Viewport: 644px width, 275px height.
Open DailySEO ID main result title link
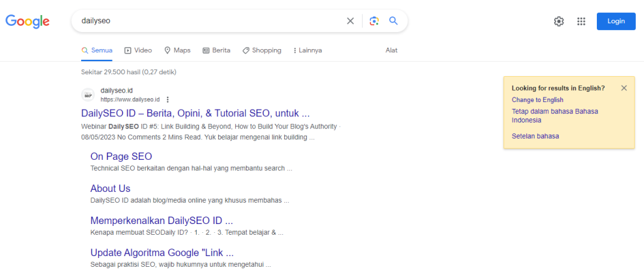point(196,113)
